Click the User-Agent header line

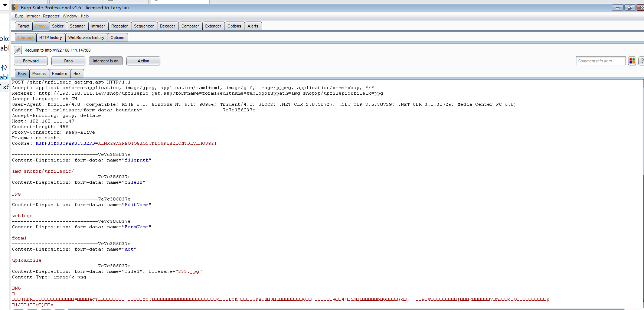coord(264,104)
